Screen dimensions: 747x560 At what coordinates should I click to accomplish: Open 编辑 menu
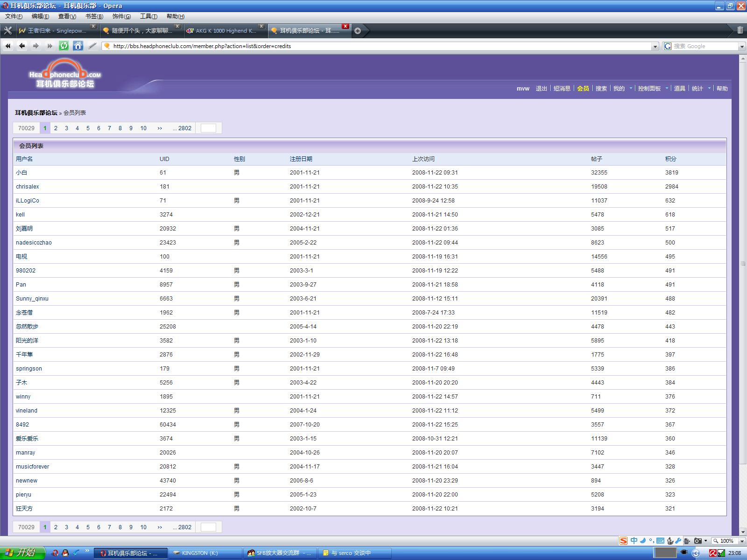coord(40,16)
